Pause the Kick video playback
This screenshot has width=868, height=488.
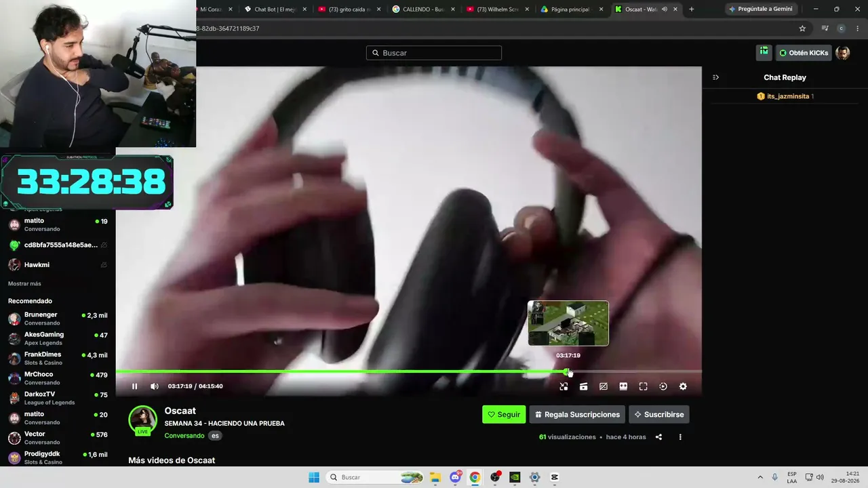[134, 386]
